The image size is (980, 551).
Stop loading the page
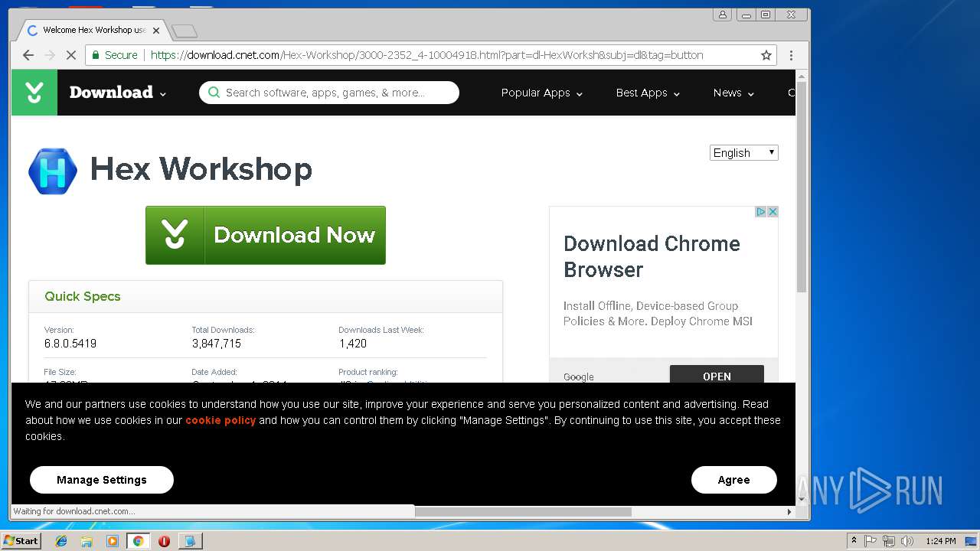[71, 55]
